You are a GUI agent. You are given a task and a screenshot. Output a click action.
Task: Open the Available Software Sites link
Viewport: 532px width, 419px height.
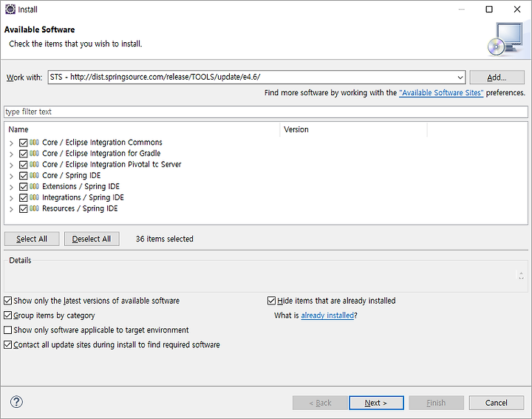441,92
